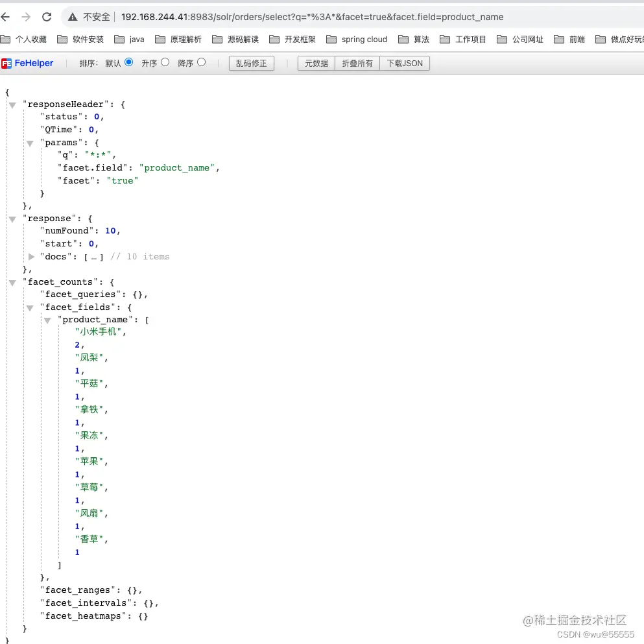Click the 乱码修正 button
The height and width of the screenshot is (644, 644).
pyautogui.click(x=252, y=64)
